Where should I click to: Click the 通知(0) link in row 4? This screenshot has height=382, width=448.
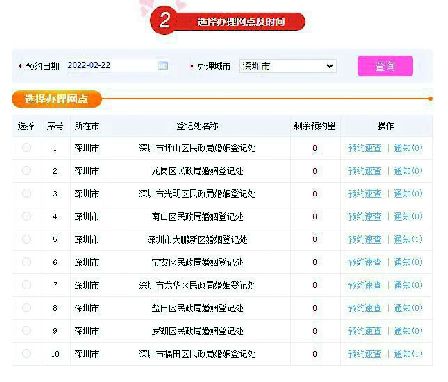(x=408, y=217)
